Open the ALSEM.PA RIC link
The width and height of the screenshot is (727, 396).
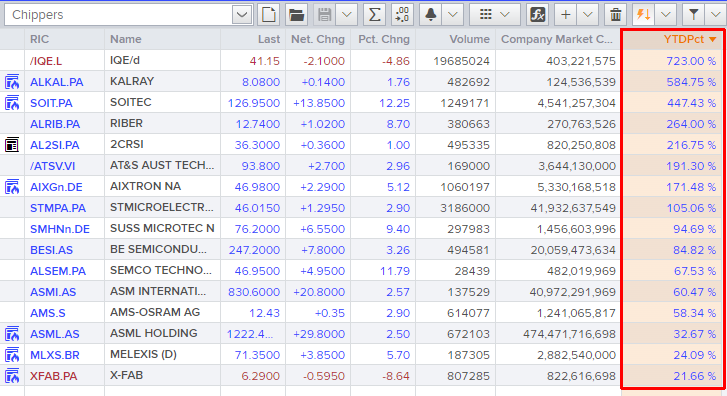click(x=58, y=271)
